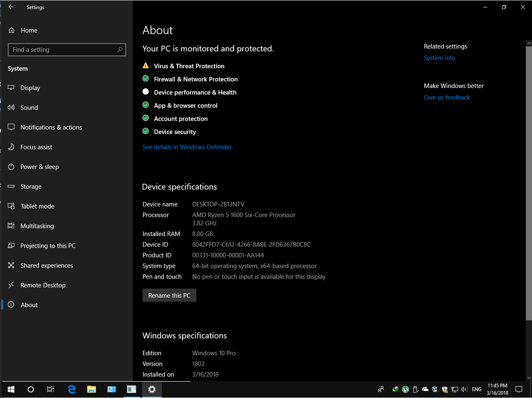Open File Explorer from taskbar
The image size is (532, 398).
91,389
